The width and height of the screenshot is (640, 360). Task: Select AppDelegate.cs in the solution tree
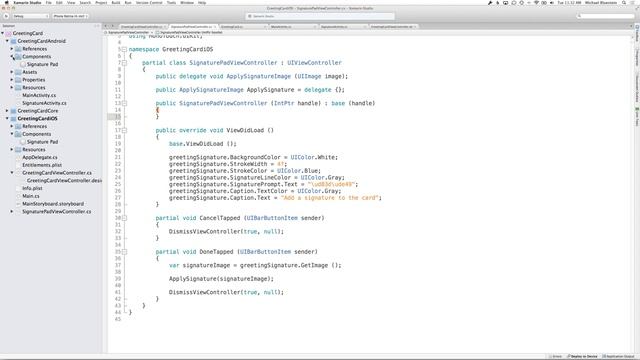[x=40, y=157]
